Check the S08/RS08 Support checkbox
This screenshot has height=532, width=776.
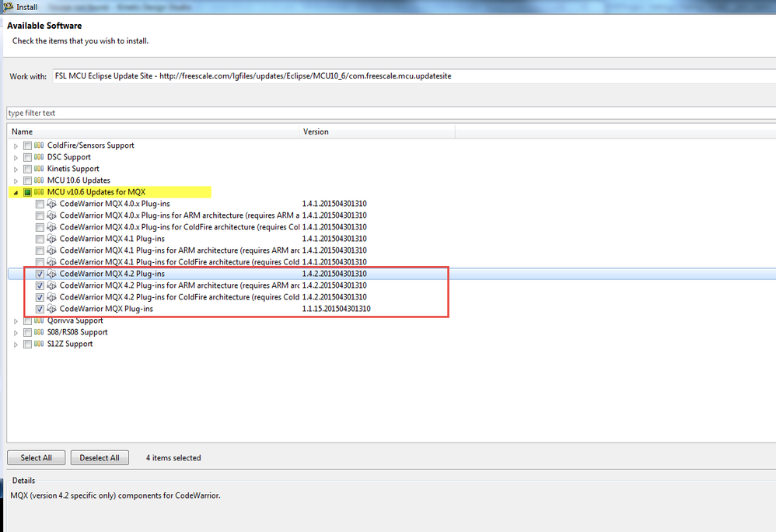pos(28,333)
